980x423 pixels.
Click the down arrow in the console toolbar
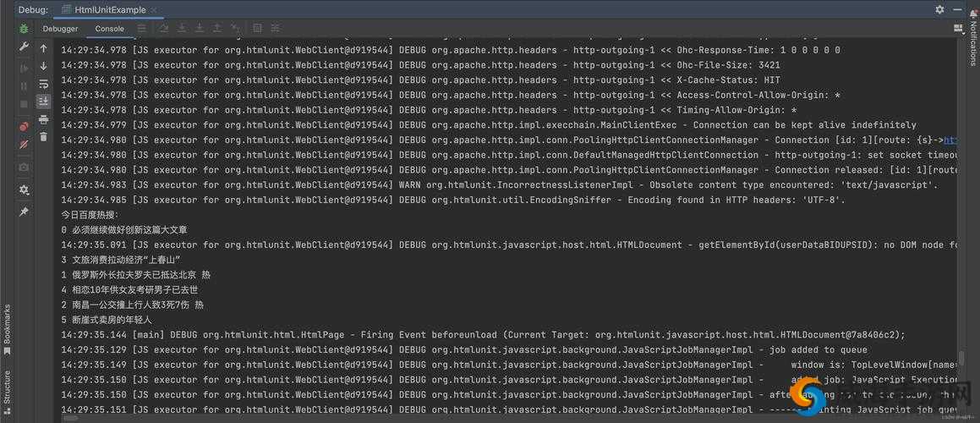[x=43, y=66]
